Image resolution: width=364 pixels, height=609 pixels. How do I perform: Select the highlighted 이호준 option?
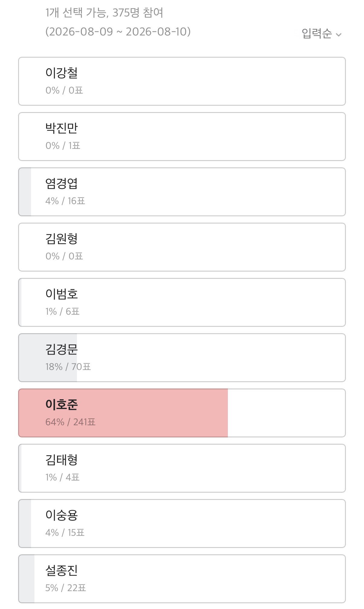(182, 413)
